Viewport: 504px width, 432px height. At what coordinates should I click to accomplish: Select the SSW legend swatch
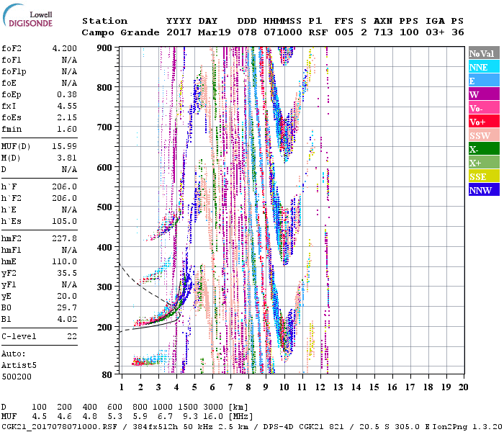tap(484, 135)
